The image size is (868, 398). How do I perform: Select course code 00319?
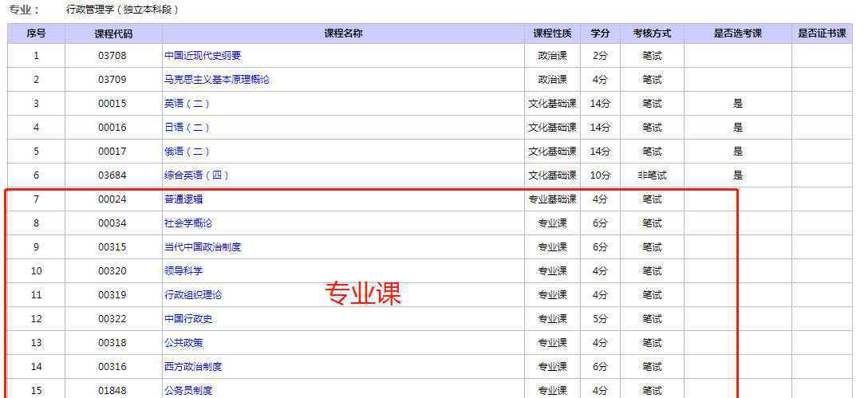(112, 295)
